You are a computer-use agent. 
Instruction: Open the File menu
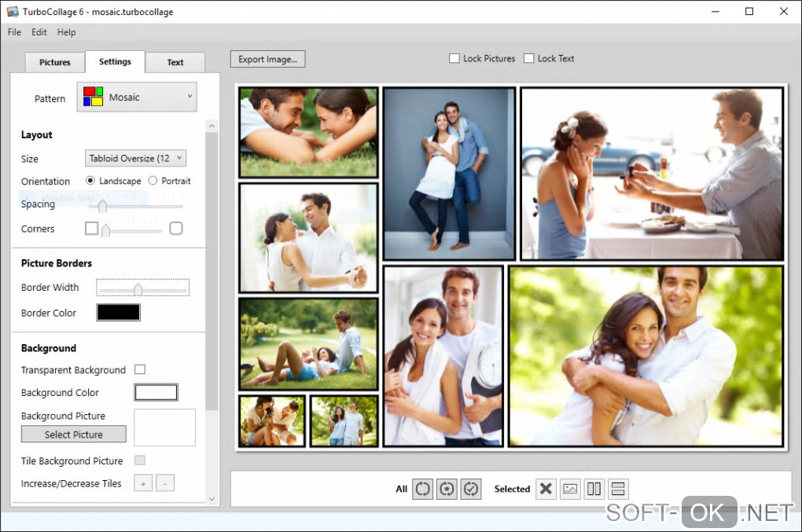click(14, 32)
